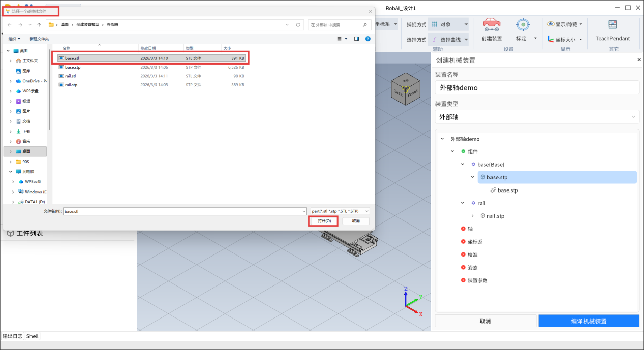Click the forward arrow in file dialog
The image size is (644, 350).
(20, 25)
